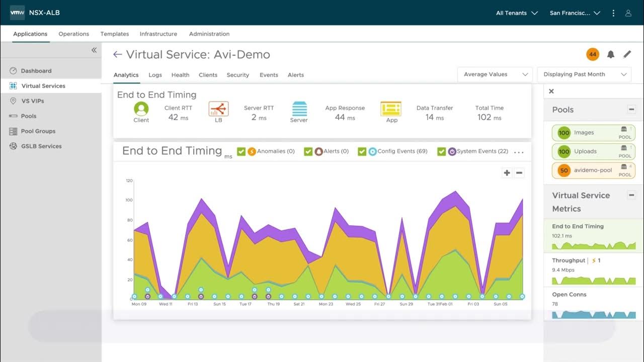Click the Total Time 102 ms value
644x362 pixels.
pos(489,117)
